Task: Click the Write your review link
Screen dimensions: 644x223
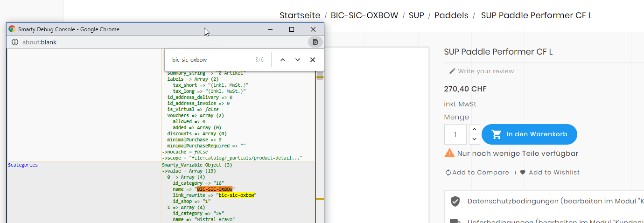Action: coord(486,71)
